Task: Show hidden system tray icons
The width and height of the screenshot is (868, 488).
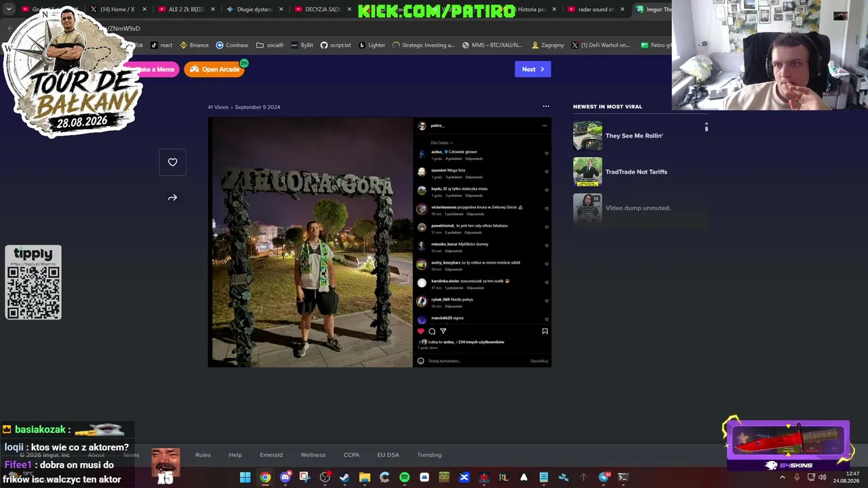Action: 782,477
